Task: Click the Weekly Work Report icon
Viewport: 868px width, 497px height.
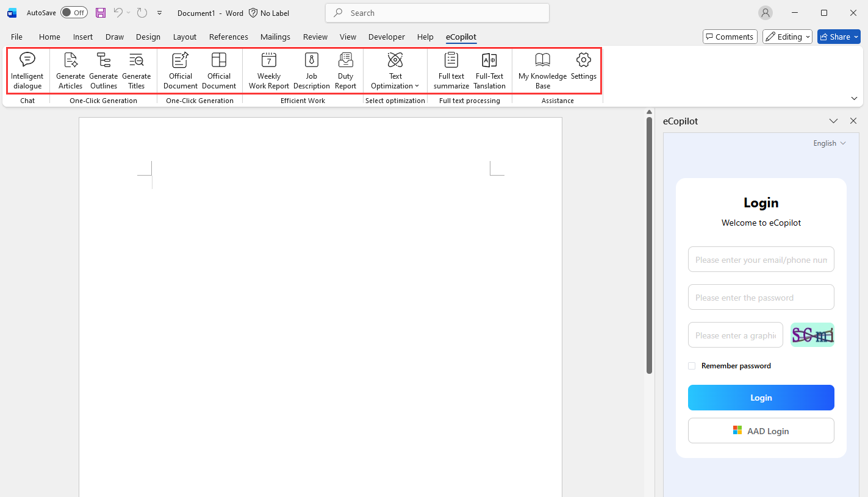Action: pos(268,71)
